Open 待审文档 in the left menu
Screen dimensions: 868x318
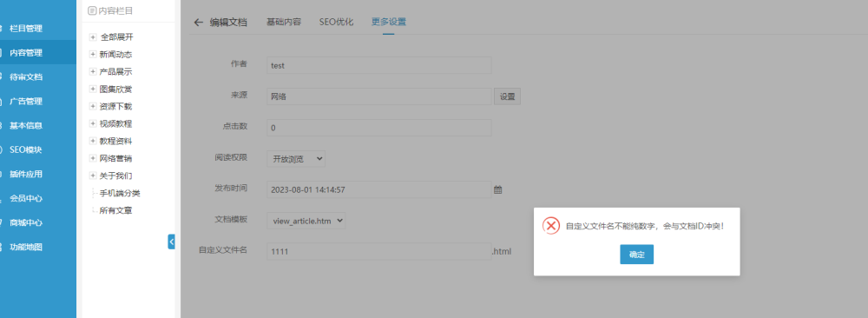26,77
